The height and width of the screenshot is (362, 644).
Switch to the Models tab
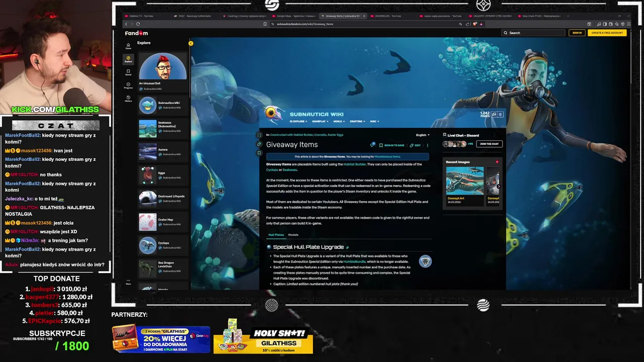click(x=293, y=235)
